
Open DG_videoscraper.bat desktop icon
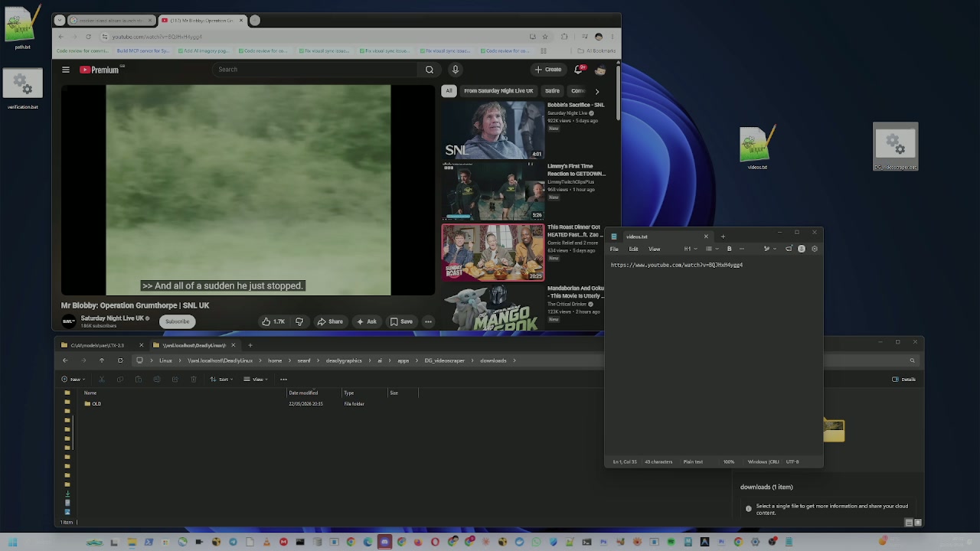coord(895,147)
